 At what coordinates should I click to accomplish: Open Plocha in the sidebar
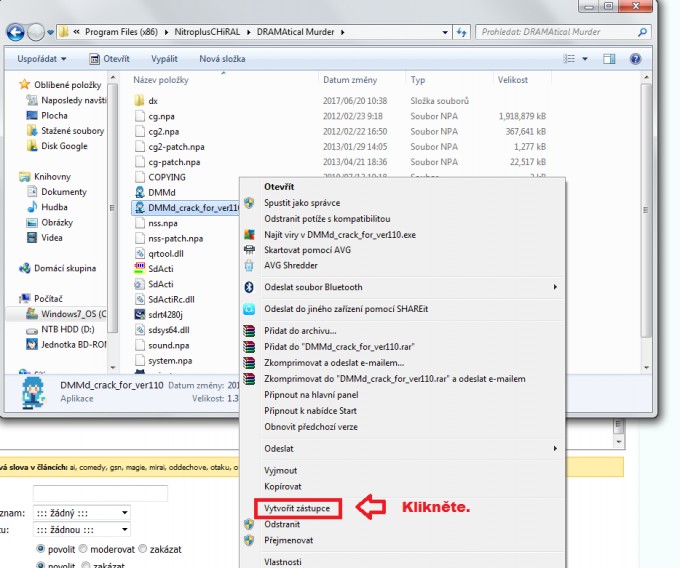click(54, 116)
